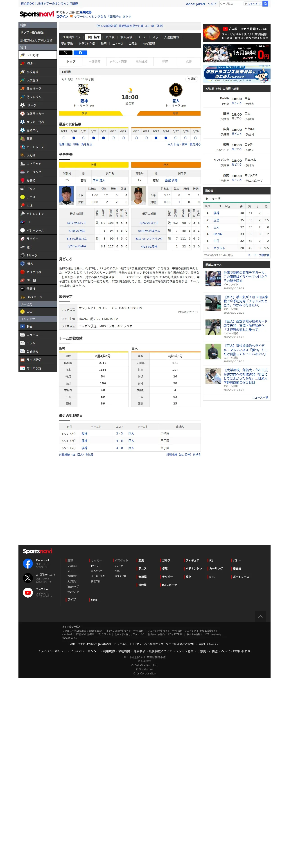Open フィギュア in the sidebar
The width and height of the screenshot is (289, 868).
coord(37,164)
